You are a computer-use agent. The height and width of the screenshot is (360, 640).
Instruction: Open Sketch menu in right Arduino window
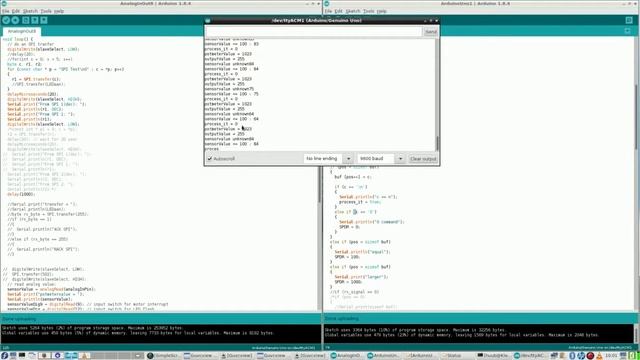click(353, 11)
